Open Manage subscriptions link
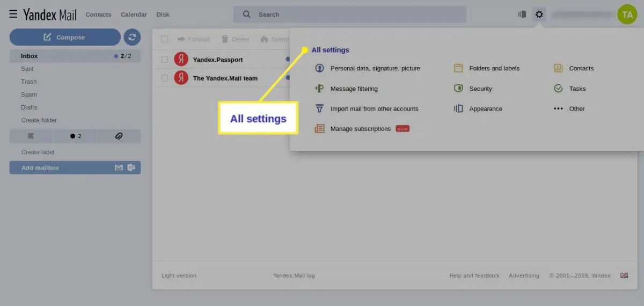Viewport: 644px width, 306px height. coord(361,129)
